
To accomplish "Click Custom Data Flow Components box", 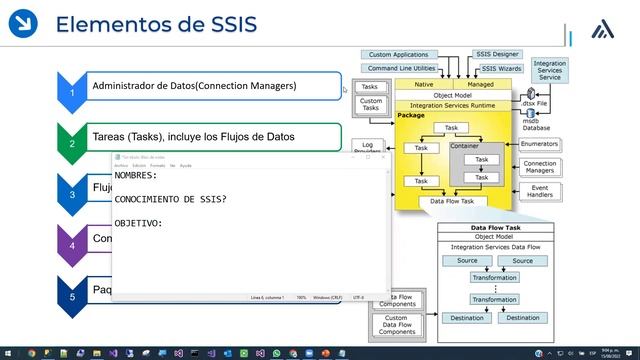I will point(396,325).
